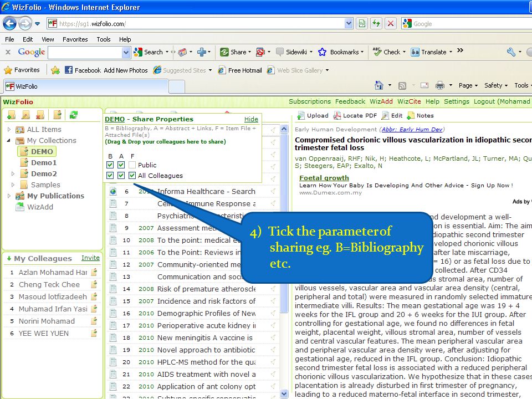
Task: Click the browser Forward button
Action: click(25, 23)
